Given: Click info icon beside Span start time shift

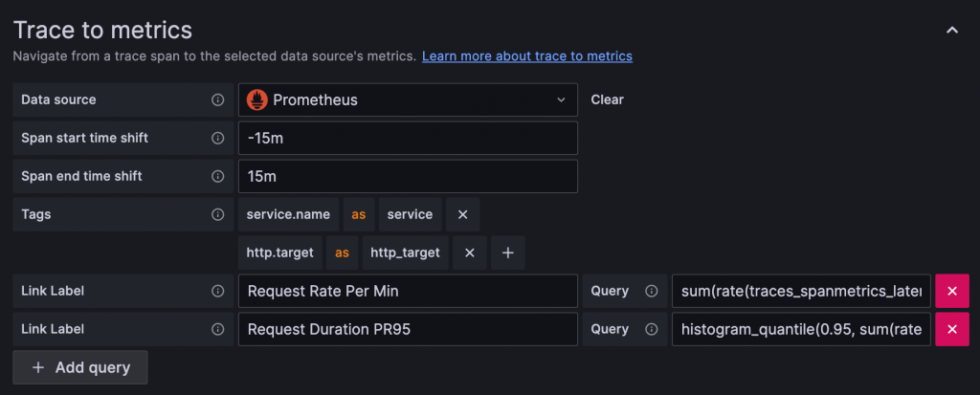Looking at the screenshot, I should point(217,138).
